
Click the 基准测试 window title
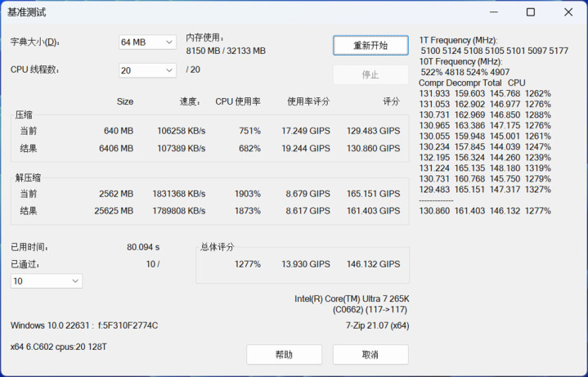[x=26, y=12]
